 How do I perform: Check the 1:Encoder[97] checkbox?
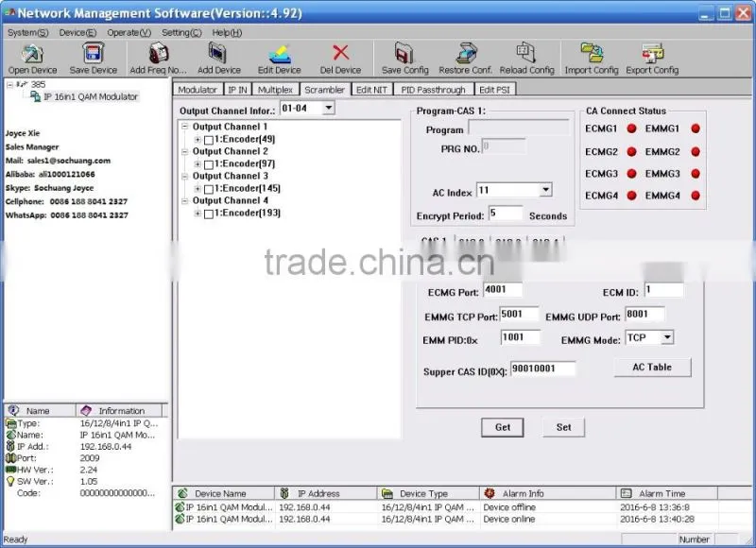pos(209,164)
